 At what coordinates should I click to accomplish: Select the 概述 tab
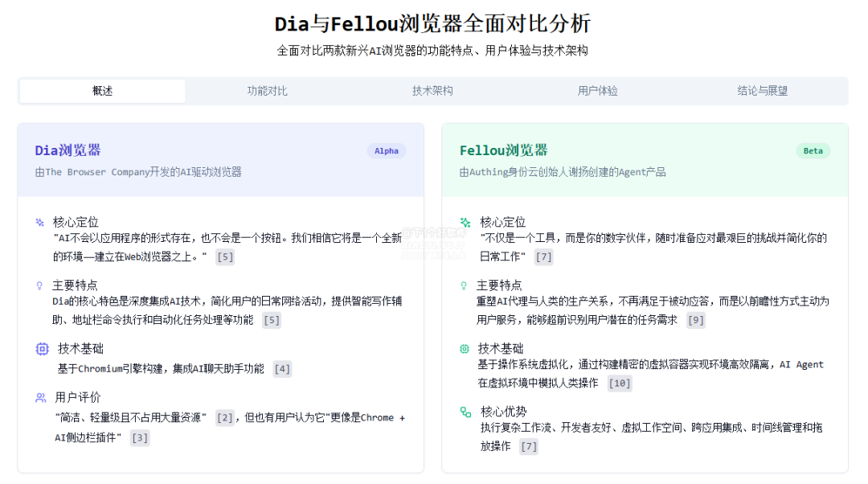coord(102,91)
